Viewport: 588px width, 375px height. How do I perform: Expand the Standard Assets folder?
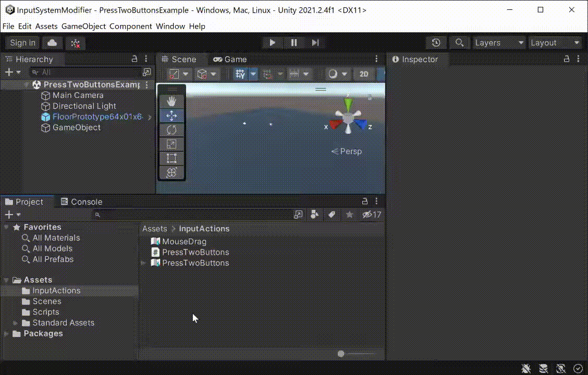(15, 323)
